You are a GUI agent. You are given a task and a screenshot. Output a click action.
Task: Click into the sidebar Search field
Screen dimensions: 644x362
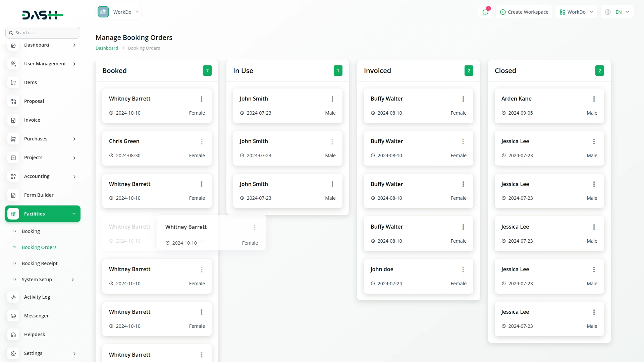[43, 33]
